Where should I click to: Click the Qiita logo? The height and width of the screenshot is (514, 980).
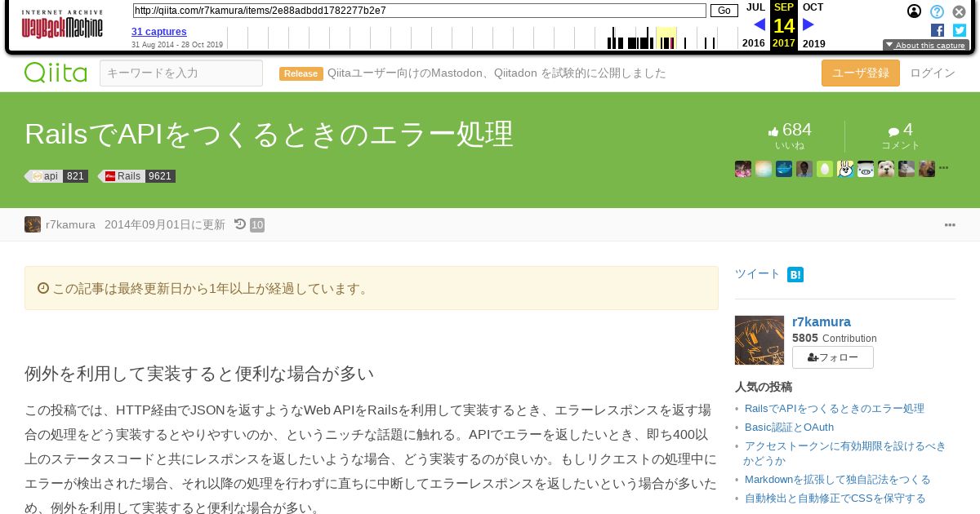[x=56, y=73]
